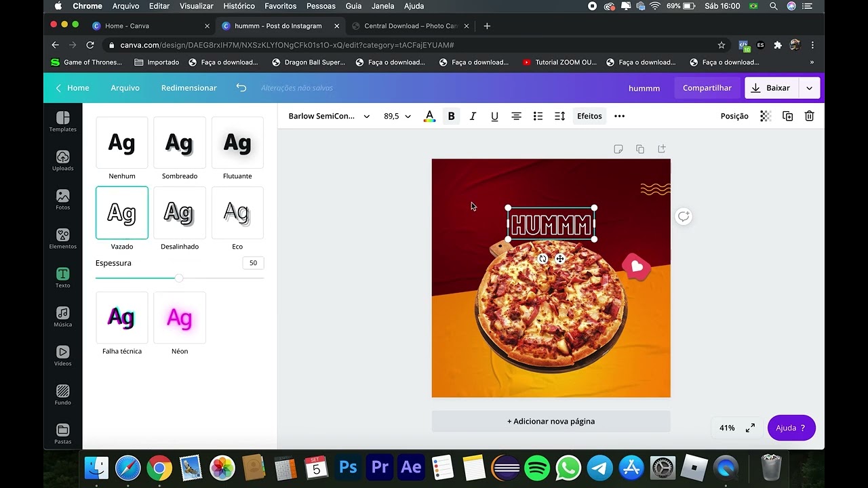The height and width of the screenshot is (488, 868).
Task: Open the Vídeos sidebar panel
Action: pyautogui.click(x=62, y=356)
